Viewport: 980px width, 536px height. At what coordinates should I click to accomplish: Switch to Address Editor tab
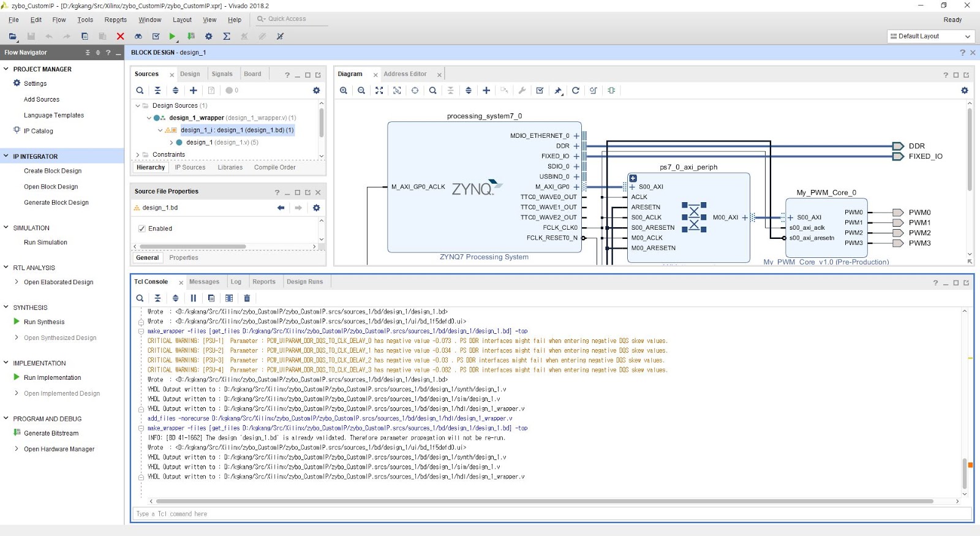pos(405,74)
